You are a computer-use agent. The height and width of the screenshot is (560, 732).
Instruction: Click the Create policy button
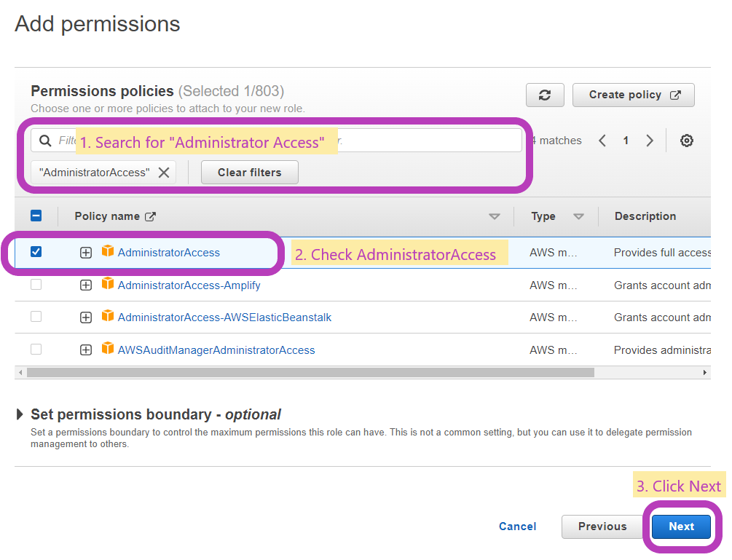(633, 95)
